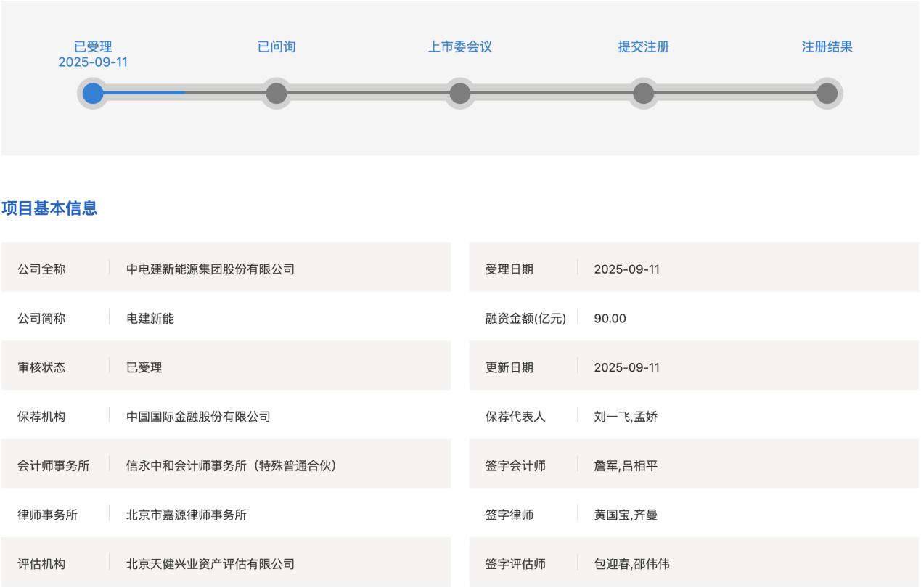Click the 公司简称 field label

tap(41, 318)
